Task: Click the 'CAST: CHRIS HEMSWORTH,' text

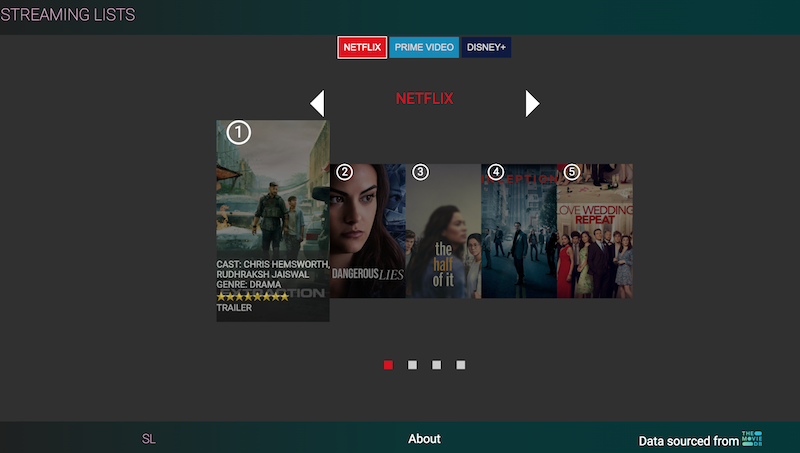Action: pos(273,264)
